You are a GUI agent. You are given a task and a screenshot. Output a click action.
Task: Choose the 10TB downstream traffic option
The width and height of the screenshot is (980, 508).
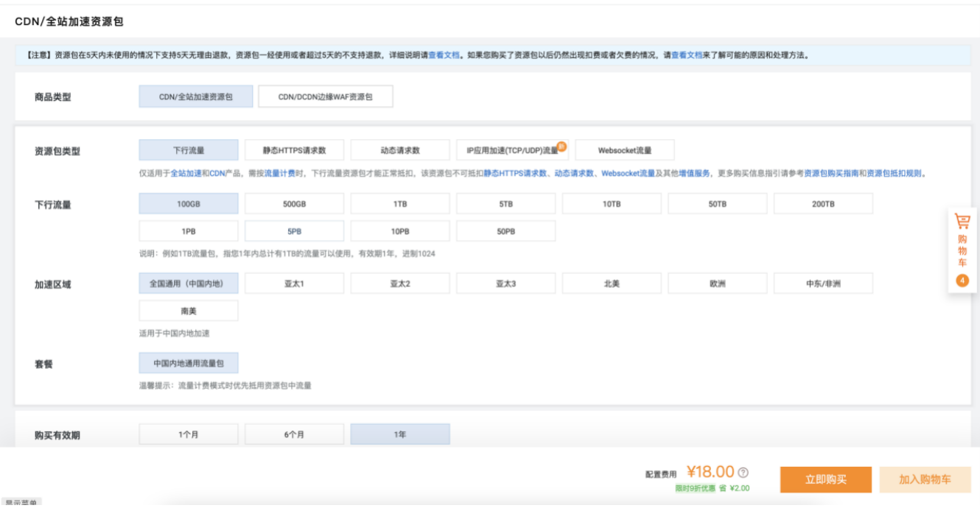613,203
